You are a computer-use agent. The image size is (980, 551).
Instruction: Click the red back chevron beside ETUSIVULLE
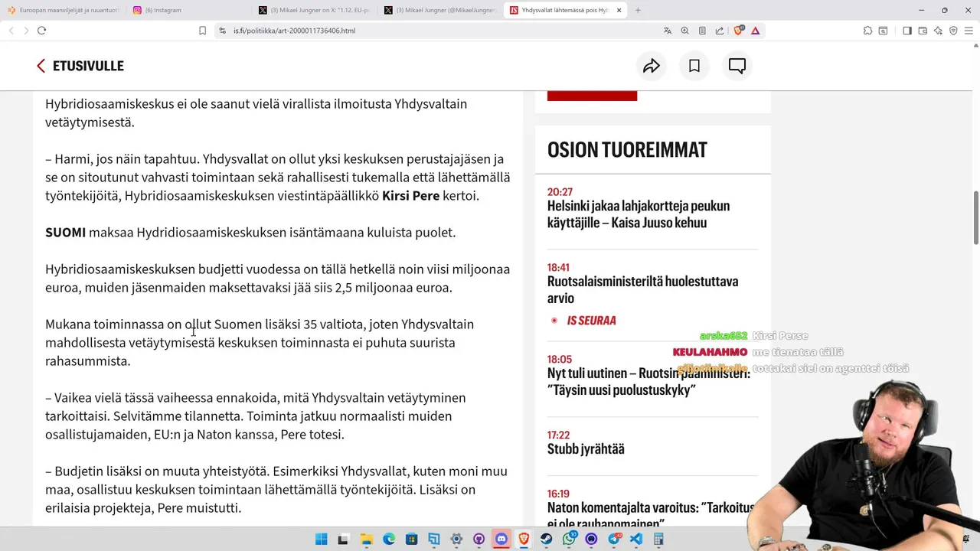[x=41, y=66]
